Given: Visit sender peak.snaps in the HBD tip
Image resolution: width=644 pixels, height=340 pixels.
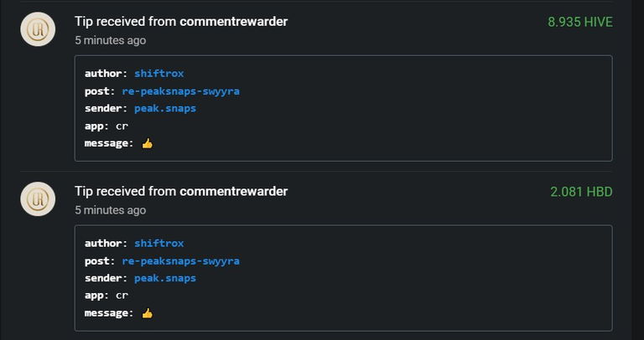Looking at the screenshot, I should coord(165,278).
